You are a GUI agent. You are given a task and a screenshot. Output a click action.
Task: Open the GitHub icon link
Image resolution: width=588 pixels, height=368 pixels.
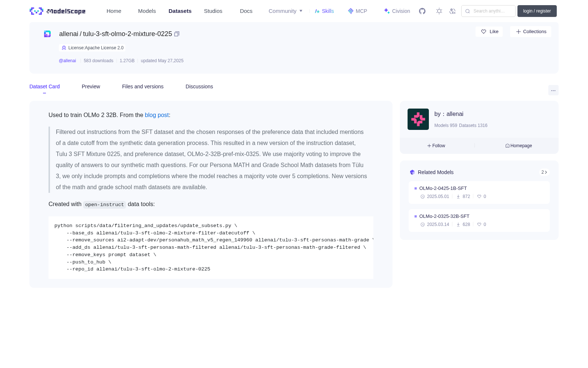point(422,11)
